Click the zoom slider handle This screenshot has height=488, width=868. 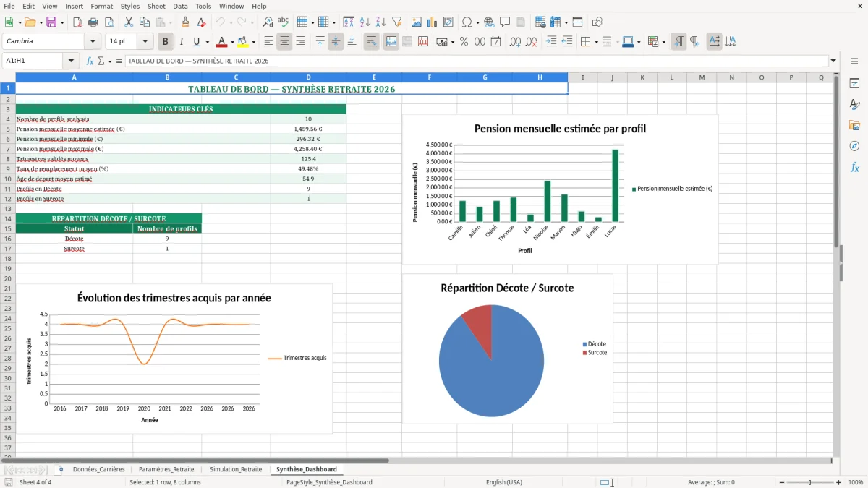pyautogui.click(x=810, y=482)
